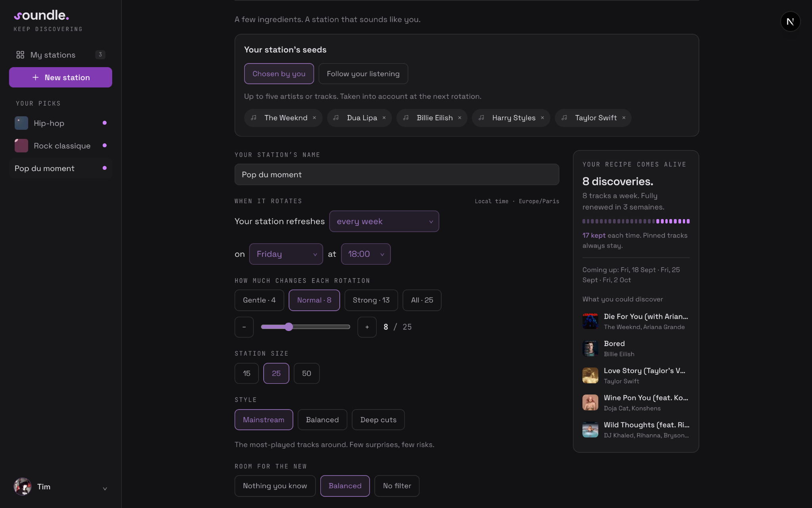Click the music note on The Weeknd chip
The image size is (812, 508).
click(254, 118)
